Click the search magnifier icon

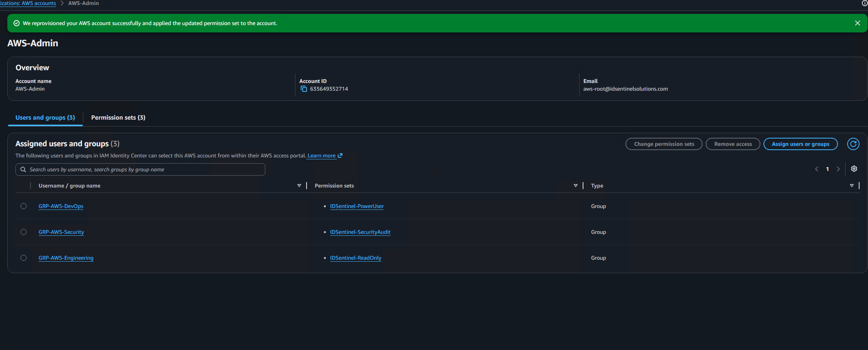23,169
